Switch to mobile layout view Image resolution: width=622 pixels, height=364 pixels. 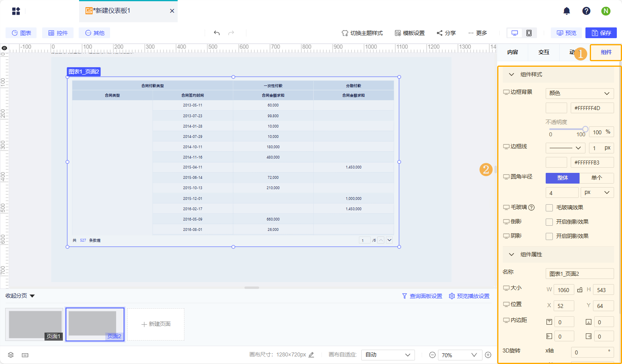click(x=529, y=33)
